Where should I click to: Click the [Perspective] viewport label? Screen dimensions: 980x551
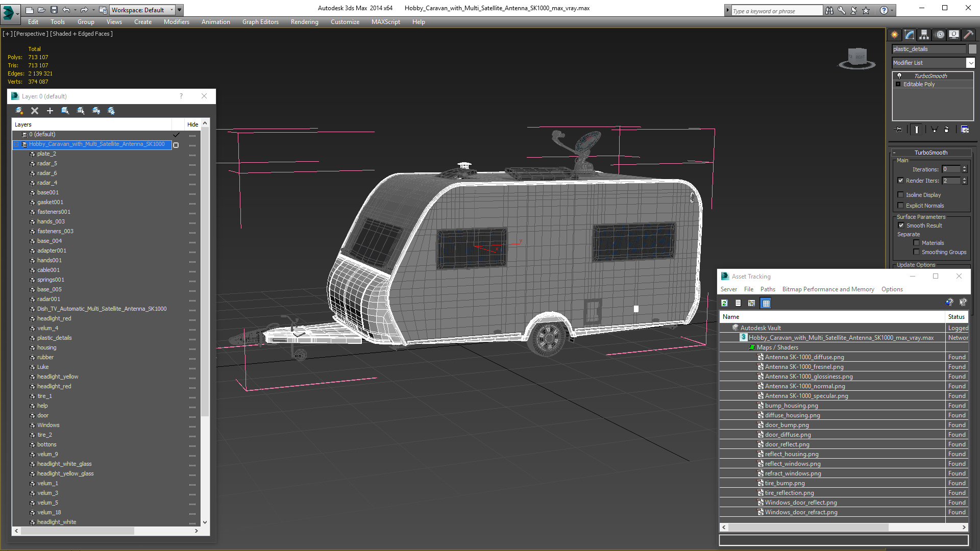click(31, 34)
